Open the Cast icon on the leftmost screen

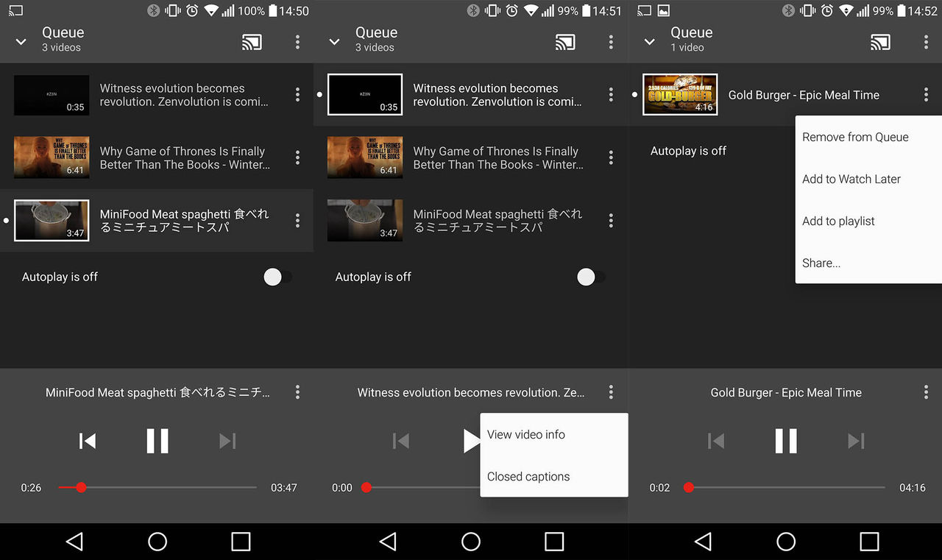252,42
